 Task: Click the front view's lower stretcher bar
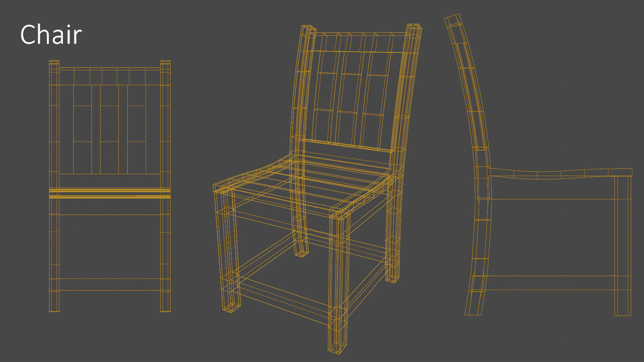(110, 285)
